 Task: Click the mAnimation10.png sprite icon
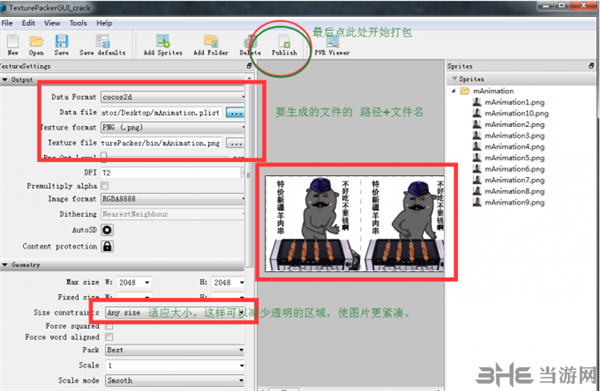(x=477, y=113)
